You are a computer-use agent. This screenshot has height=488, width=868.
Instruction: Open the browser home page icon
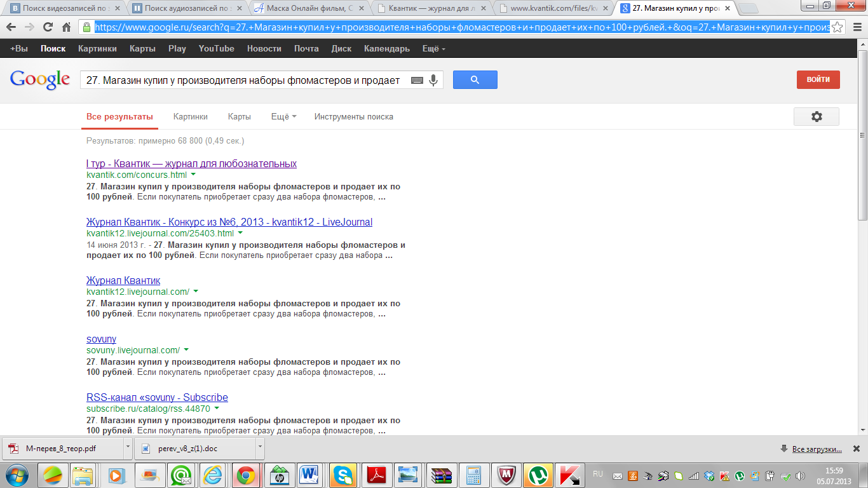(x=66, y=27)
